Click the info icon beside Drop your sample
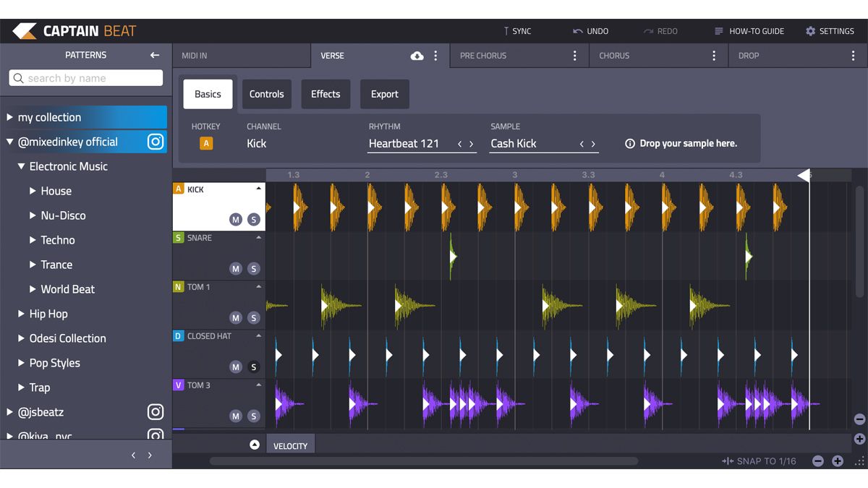The image size is (868, 488). click(630, 144)
